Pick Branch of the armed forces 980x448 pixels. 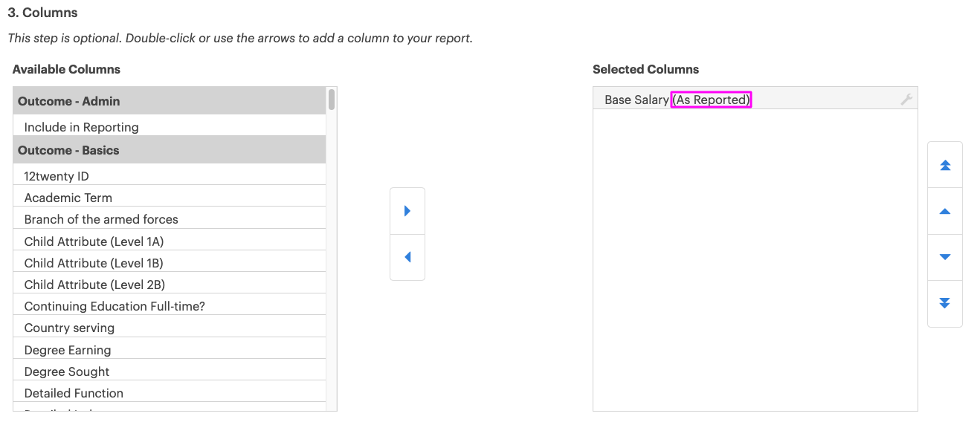tap(101, 219)
